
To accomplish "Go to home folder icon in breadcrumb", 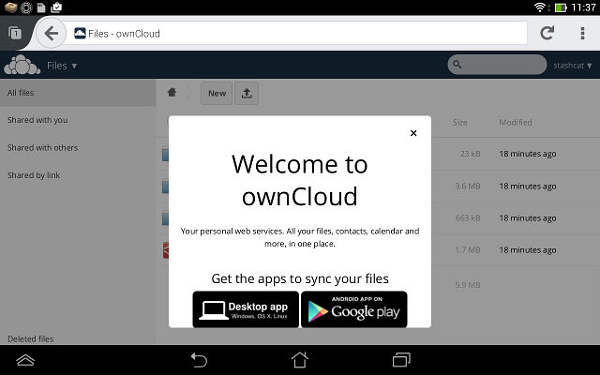I will (x=172, y=92).
